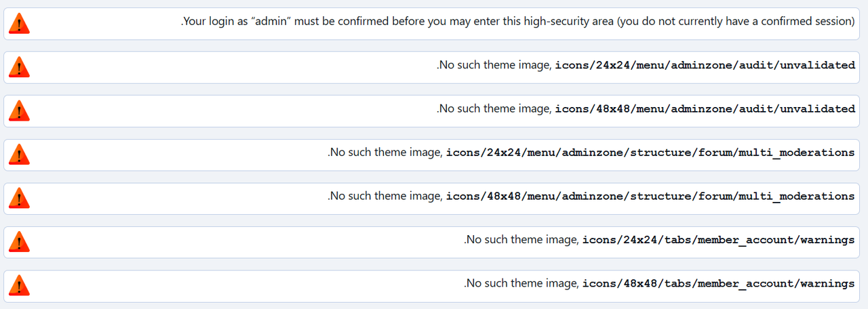Screen dimensions: 868x309
Task: Click "No such theme image" before 24x24 tabs path
Action: (x=521, y=240)
